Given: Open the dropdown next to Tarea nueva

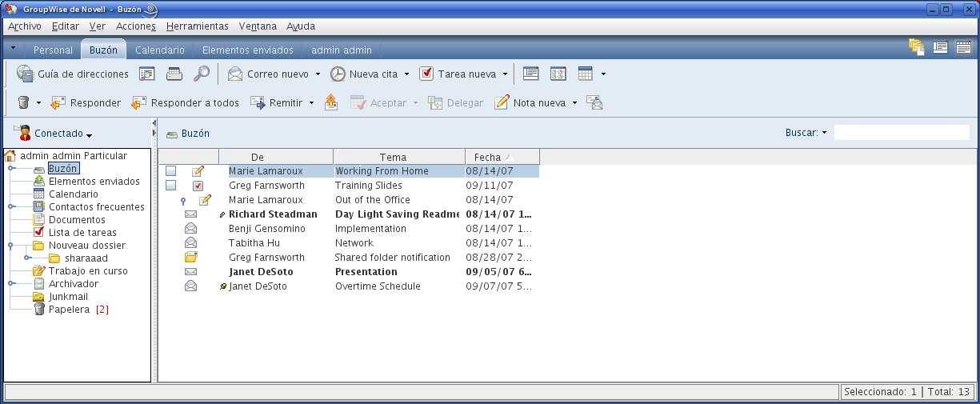Looking at the screenshot, I should [x=505, y=74].
